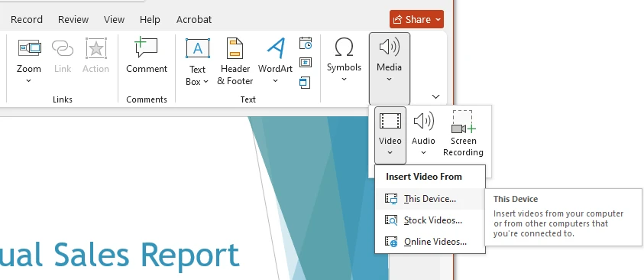Click the Text Box icon

tap(198, 48)
